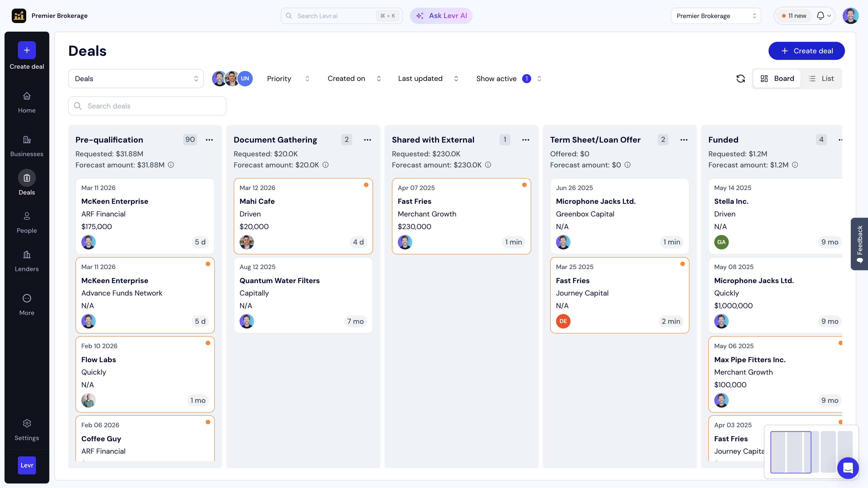Click the Premier Brokerage logo icon
The image size is (868, 488).
point(19,16)
